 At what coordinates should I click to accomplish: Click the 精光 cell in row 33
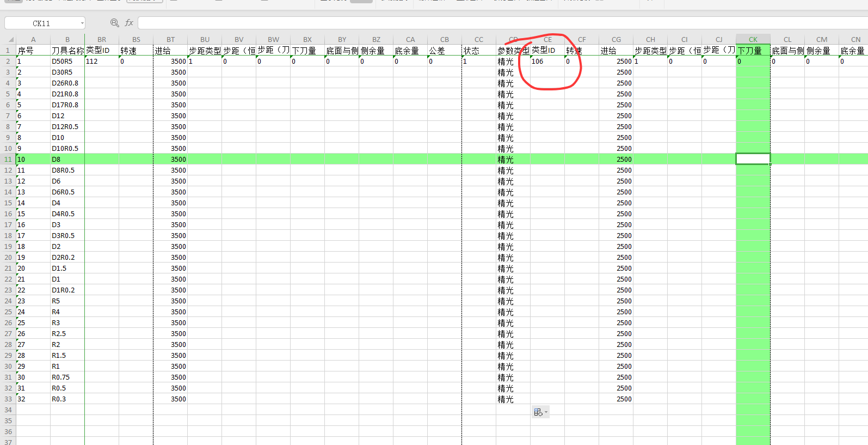pyautogui.click(x=513, y=399)
